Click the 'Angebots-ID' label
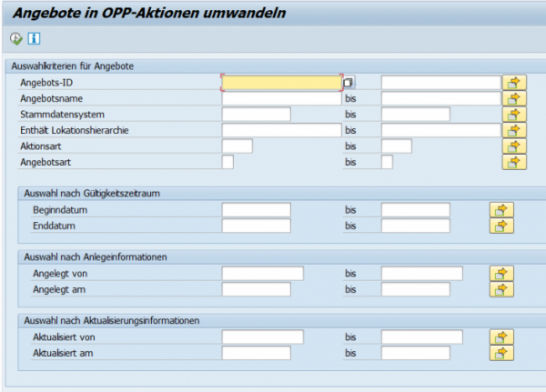 [x=46, y=83]
